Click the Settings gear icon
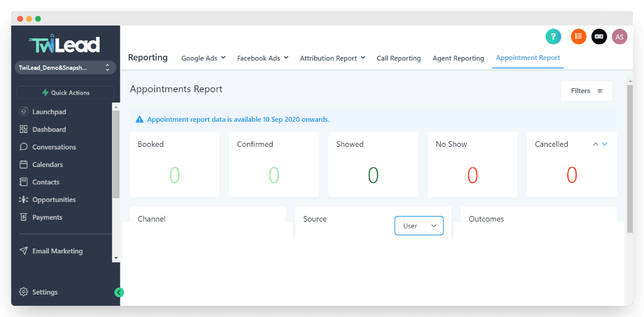The width and height of the screenshot is (644, 317). 24,292
